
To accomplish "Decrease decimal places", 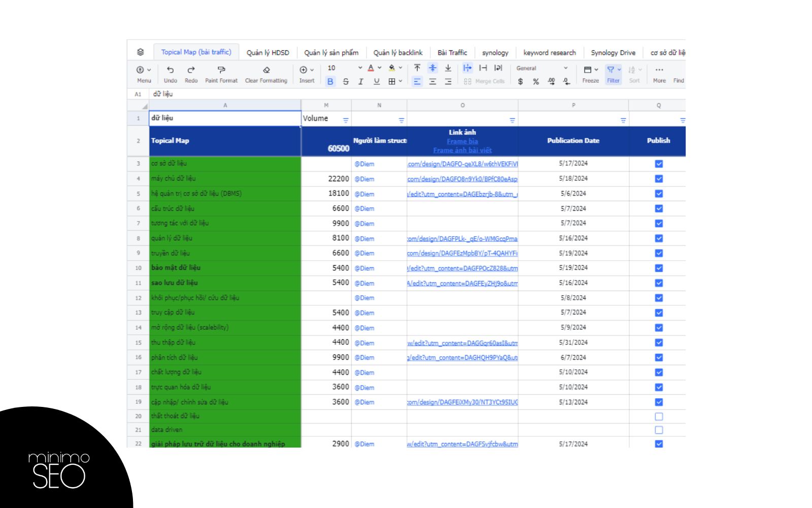I will pos(566,81).
